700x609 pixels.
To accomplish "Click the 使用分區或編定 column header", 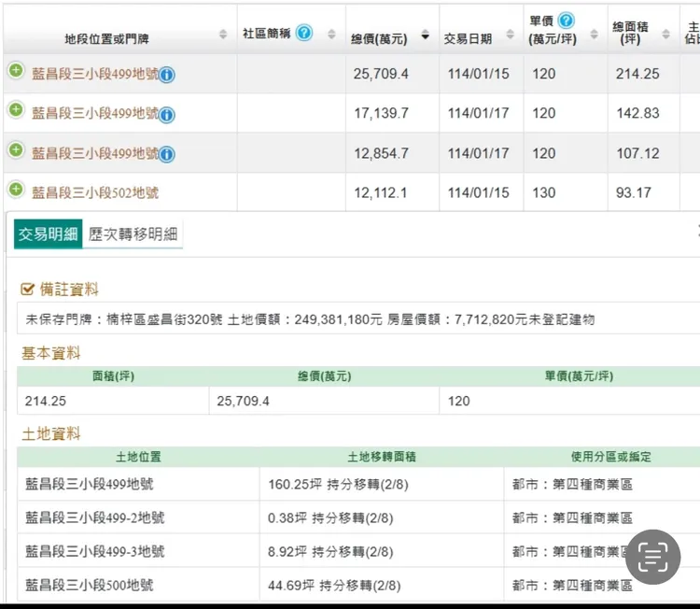I will [x=610, y=457].
